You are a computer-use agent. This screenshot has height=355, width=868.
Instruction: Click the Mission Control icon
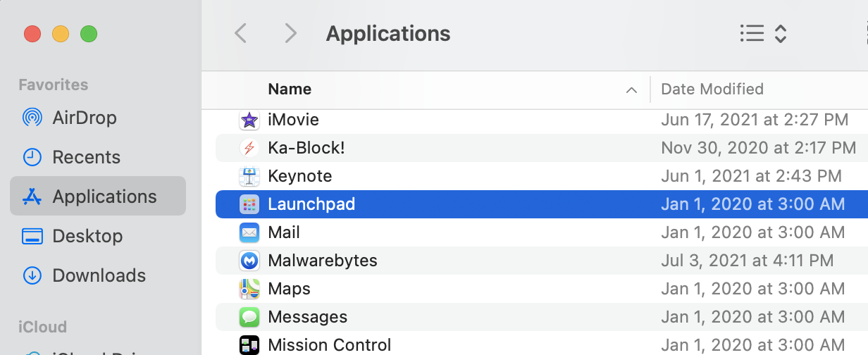249,345
